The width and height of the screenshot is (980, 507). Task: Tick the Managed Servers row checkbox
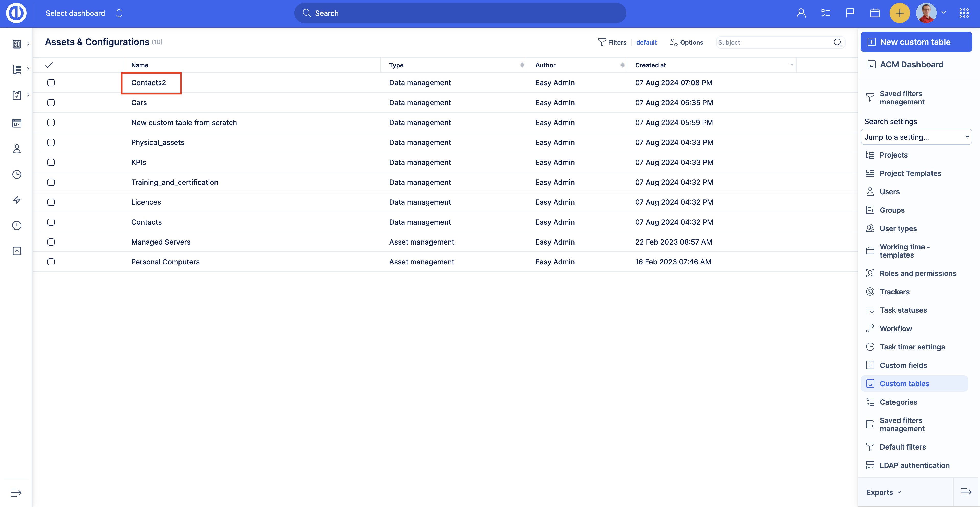tap(51, 242)
